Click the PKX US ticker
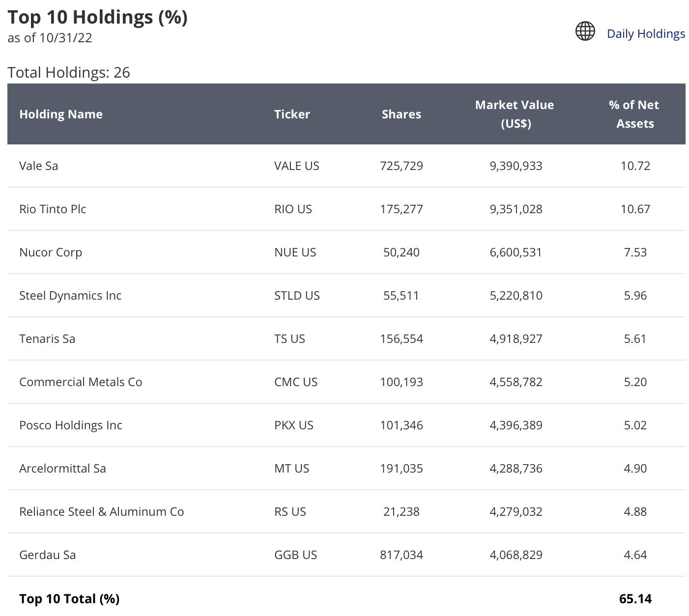 pyautogui.click(x=294, y=425)
